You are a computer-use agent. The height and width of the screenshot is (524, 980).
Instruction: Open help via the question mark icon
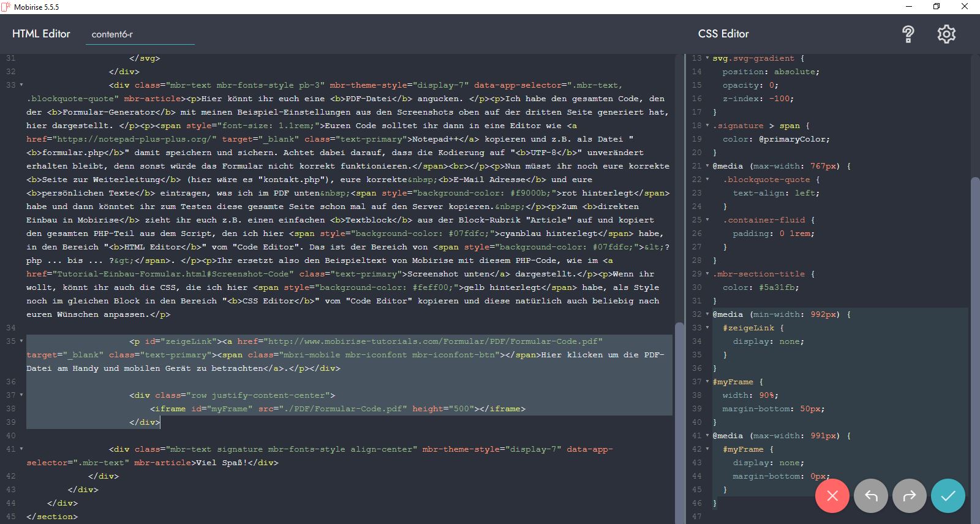tap(908, 34)
